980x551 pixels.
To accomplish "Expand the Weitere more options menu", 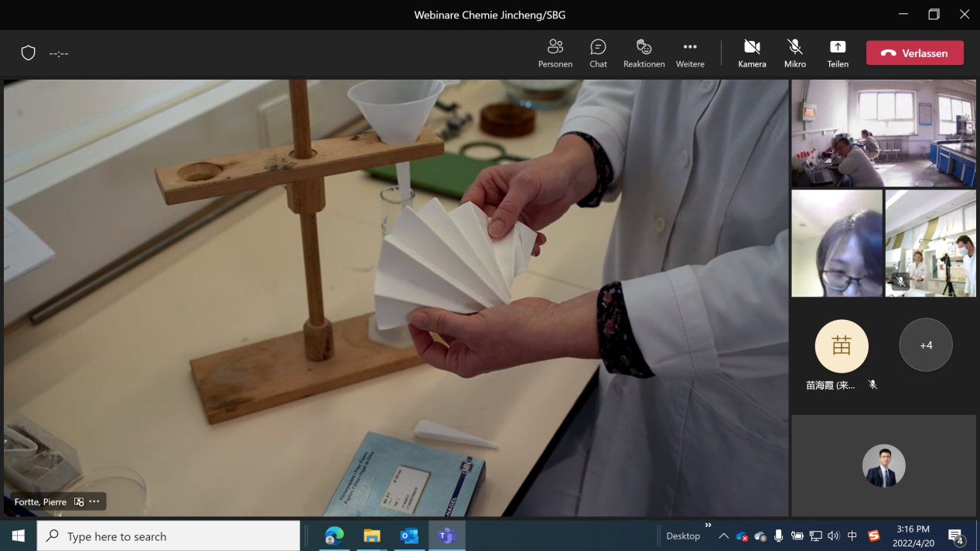I will pos(690,53).
